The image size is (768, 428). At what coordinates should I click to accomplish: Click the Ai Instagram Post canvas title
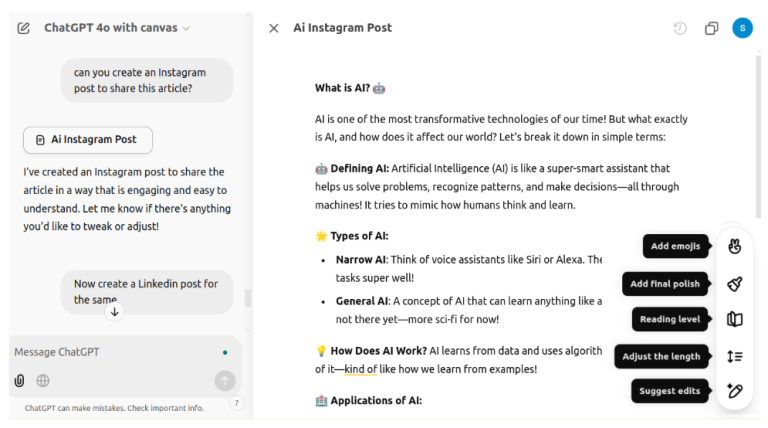click(x=342, y=28)
